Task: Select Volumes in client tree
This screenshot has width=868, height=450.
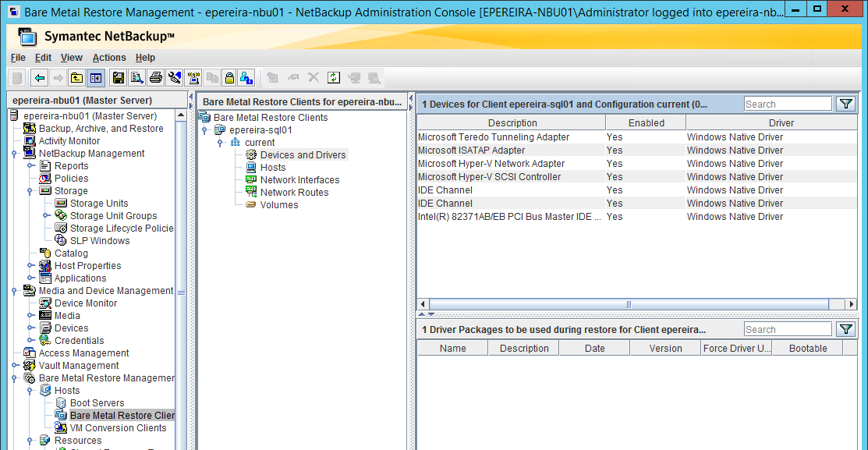Action: click(x=279, y=205)
